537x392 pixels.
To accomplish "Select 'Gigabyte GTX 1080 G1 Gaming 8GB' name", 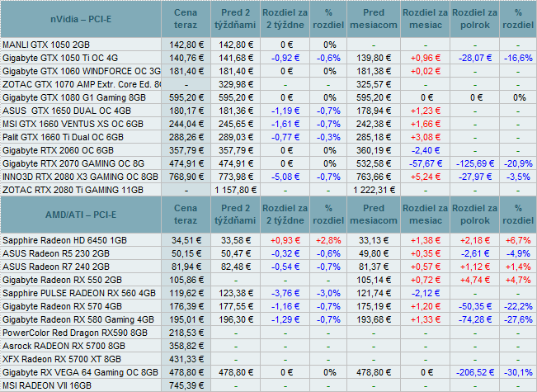I will point(74,97).
